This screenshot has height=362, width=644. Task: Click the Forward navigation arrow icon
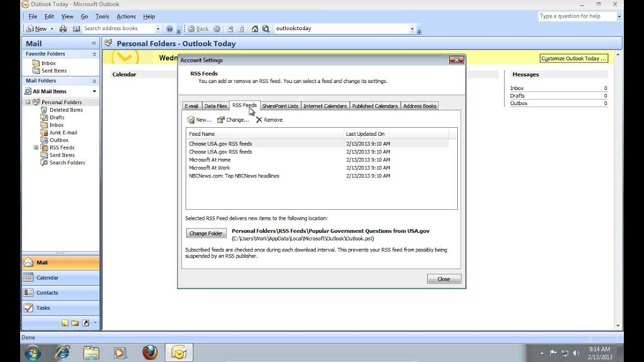[217, 29]
